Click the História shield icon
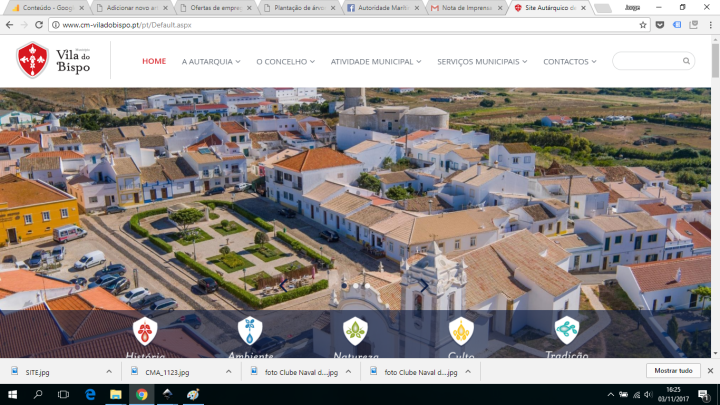This screenshot has height=405, width=720. pyautogui.click(x=145, y=330)
